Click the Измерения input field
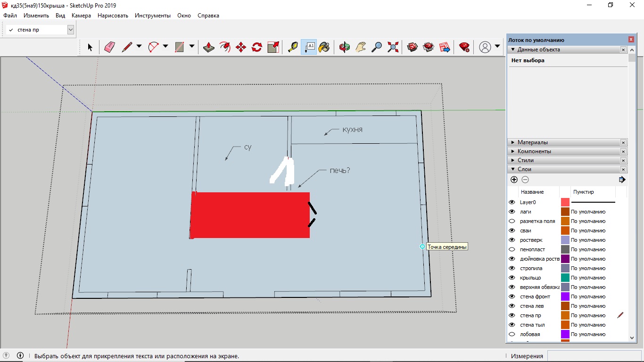The height and width of the screenshot is (362, 644). coord(593,356)
